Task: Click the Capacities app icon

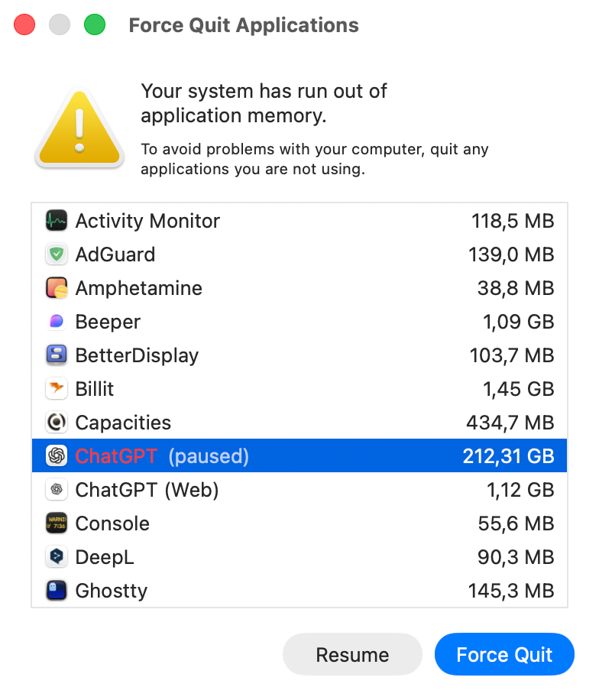Action: [57, 423]
